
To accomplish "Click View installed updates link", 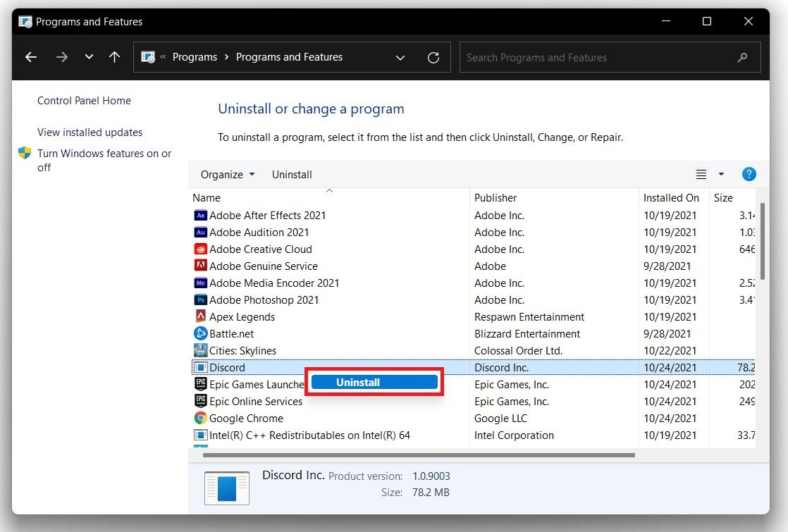I will pos(90,132).
